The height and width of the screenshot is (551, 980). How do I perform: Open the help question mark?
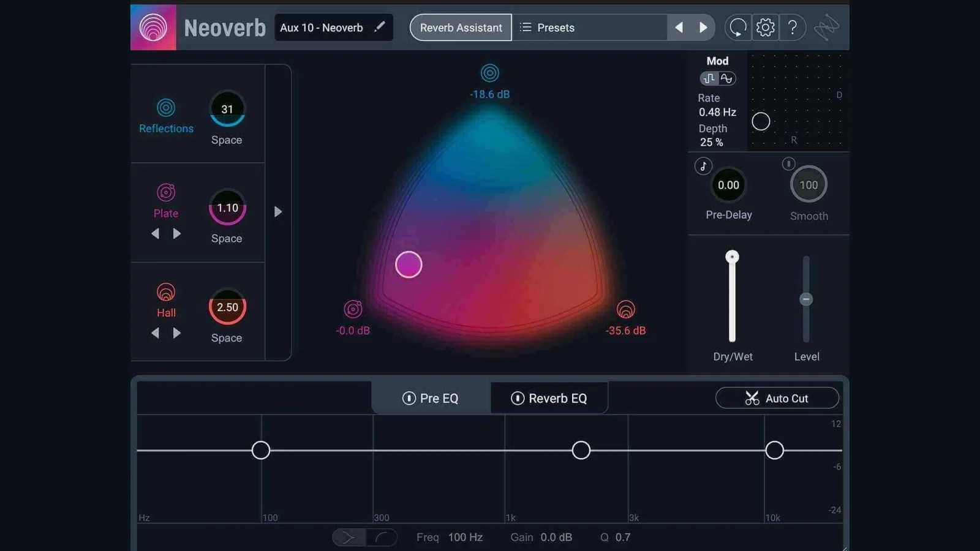(x=793, y=28)
